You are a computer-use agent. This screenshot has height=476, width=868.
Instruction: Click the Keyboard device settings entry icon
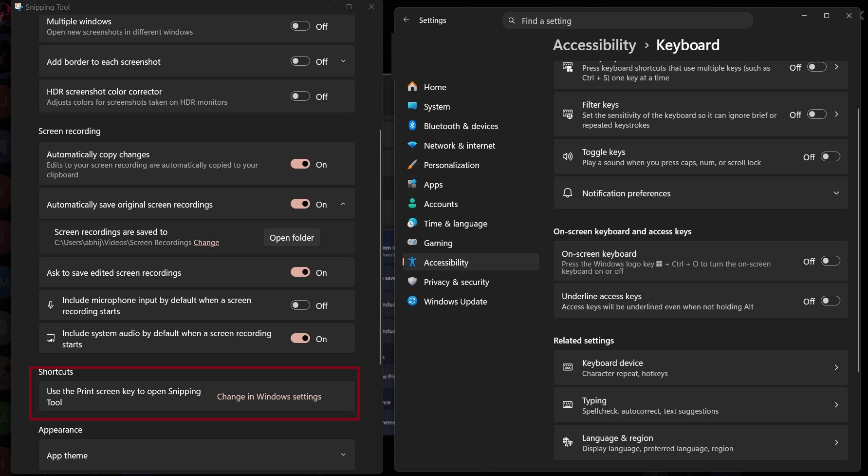(x=567, y=367)
